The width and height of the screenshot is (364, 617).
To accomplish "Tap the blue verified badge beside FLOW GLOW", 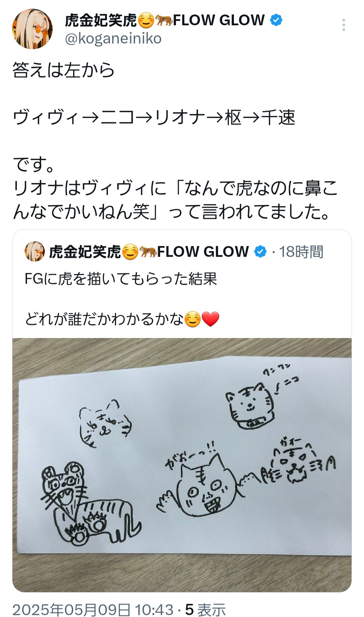I will point(276,20).
